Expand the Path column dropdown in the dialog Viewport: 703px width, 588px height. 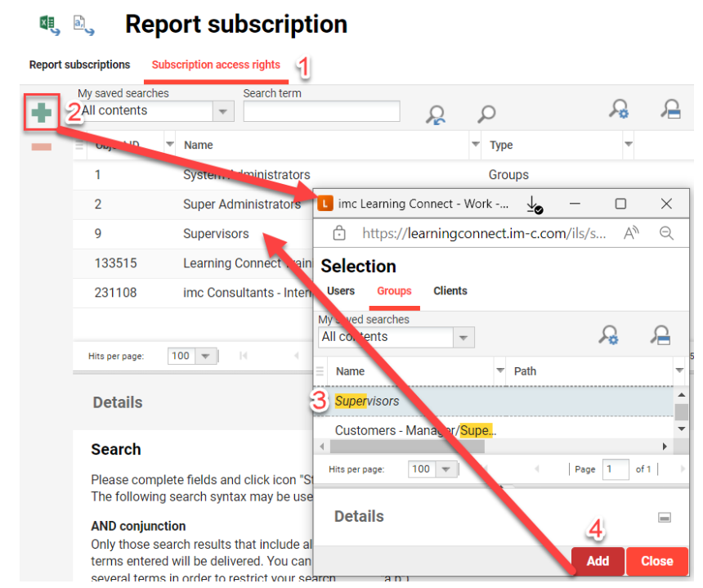(x=679, y=370)
